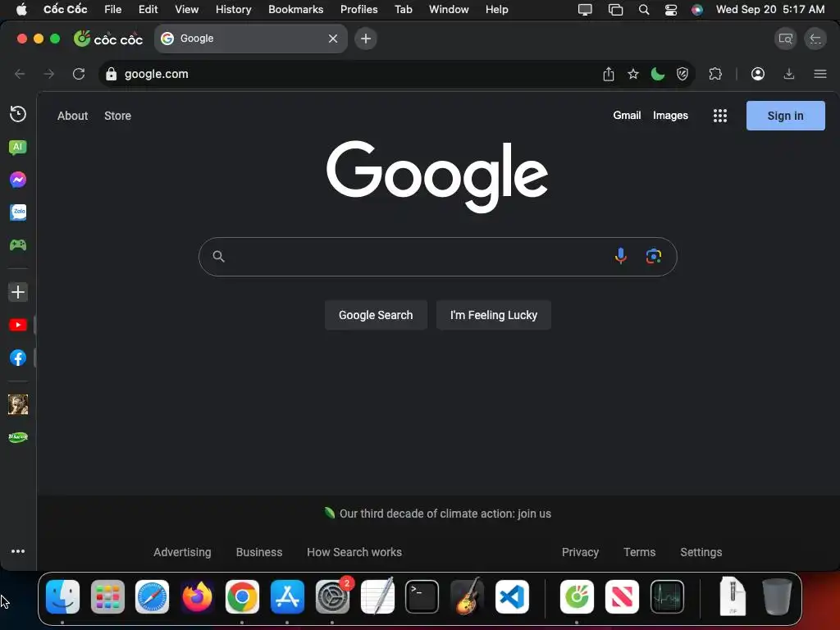This screenshot has height=630, width=840.
Task: Go back to previous page
Action: [20, 74]
